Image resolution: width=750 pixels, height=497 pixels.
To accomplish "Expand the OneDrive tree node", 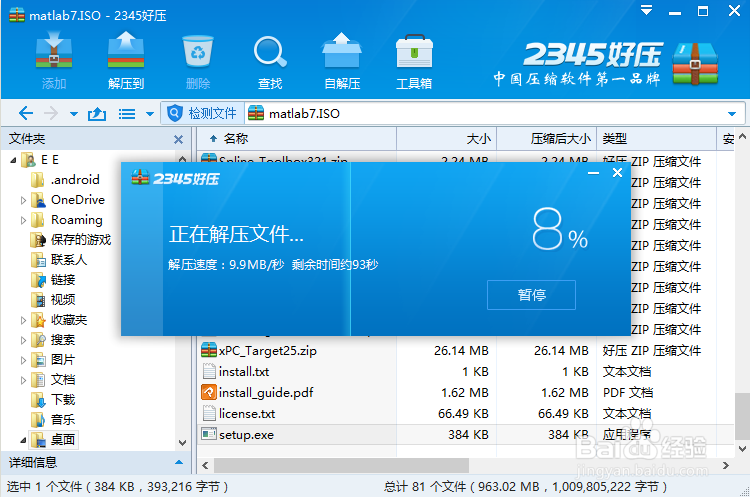I will [x=23, y=200].
